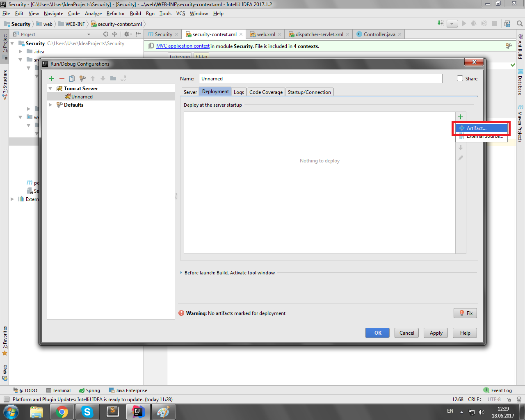525x420 pixels.
Task: Click wrench icon in MVC context banner
Action: (x=509, y=46)
